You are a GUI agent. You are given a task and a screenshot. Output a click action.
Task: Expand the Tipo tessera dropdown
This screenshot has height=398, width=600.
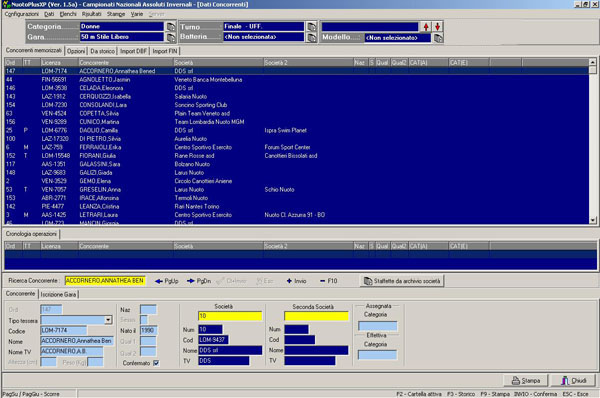click(x=108, y=320)
